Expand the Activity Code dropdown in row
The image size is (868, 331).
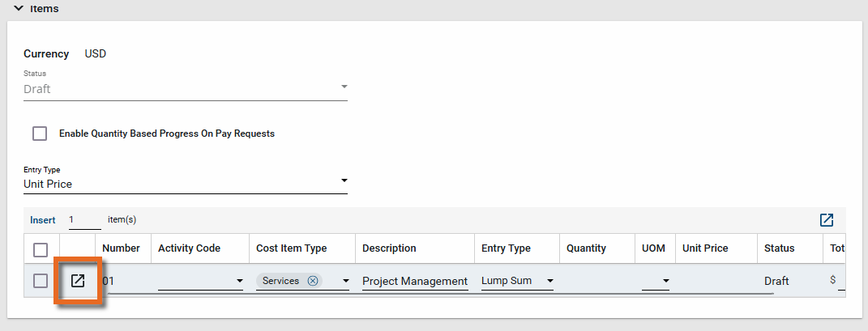click(239, 282)
